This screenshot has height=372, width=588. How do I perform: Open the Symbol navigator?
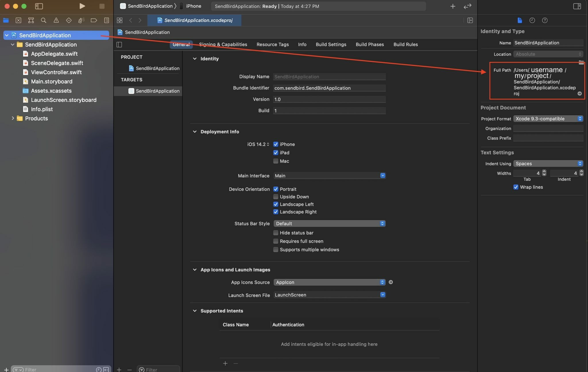[x=31, y=20]
